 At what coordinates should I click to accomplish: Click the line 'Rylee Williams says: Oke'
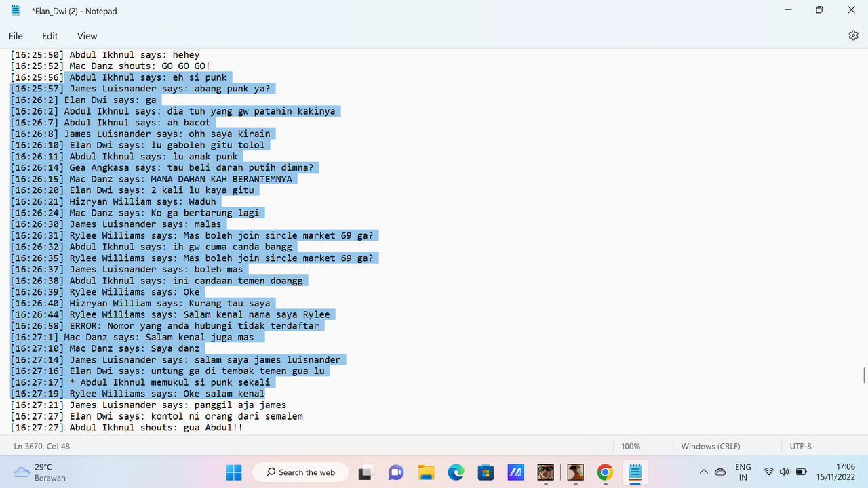click(105, 292)
